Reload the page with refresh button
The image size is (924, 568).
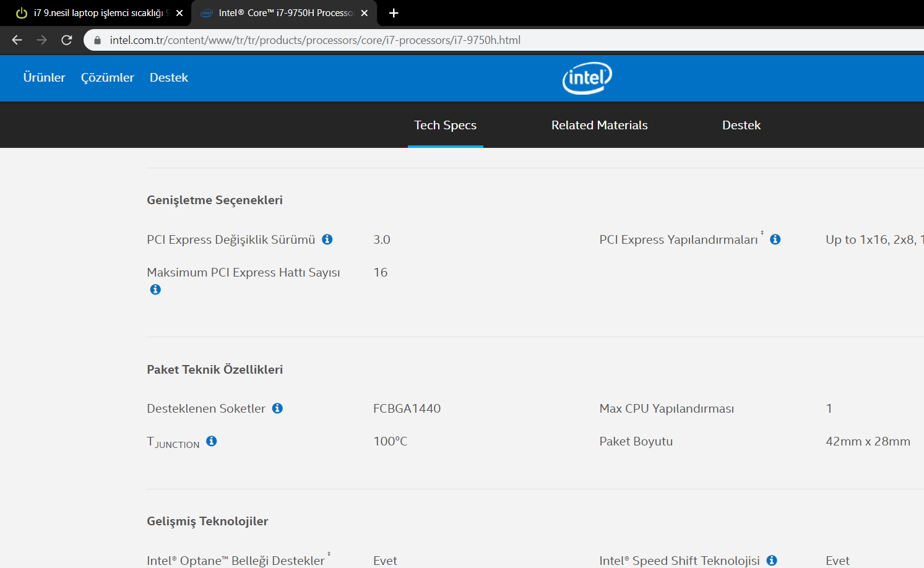(x=67, y=40)
